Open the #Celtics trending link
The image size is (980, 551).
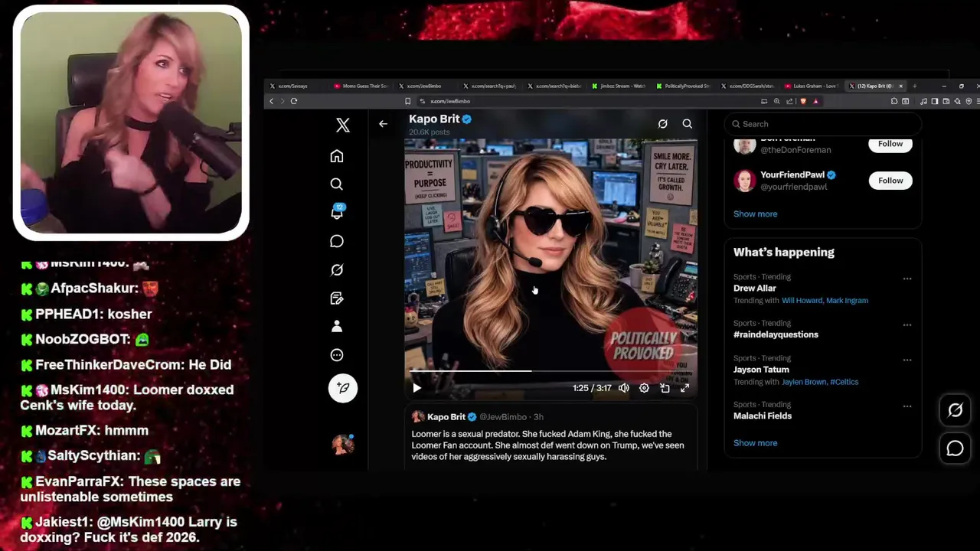[x=844, y=382]
